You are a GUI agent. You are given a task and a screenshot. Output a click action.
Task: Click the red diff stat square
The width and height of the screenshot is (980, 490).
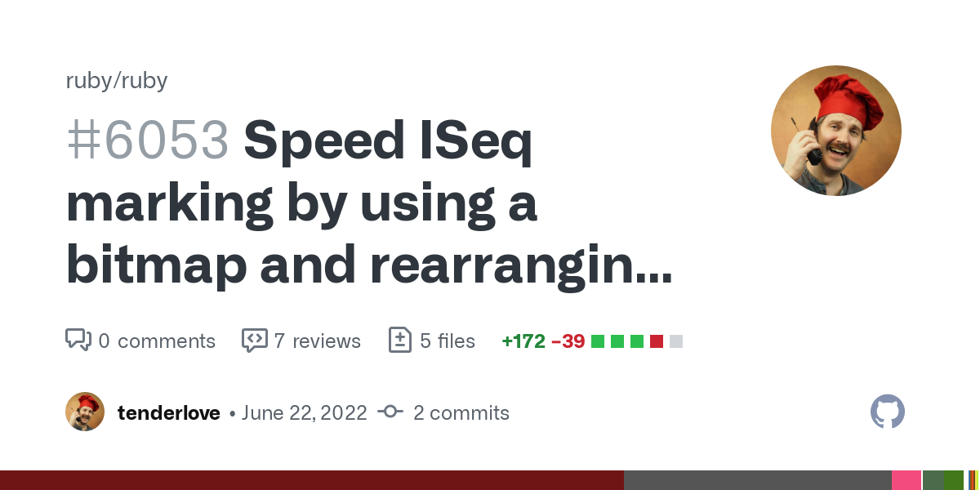point(656,341)
